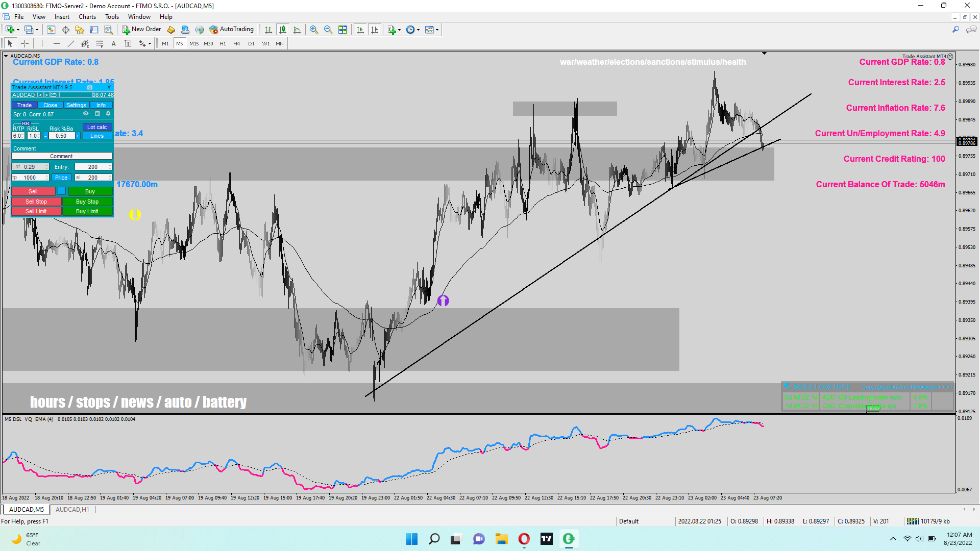Select the Crosshair cursor tool
This screenshot has height=551, width=980.
[24, 44]
